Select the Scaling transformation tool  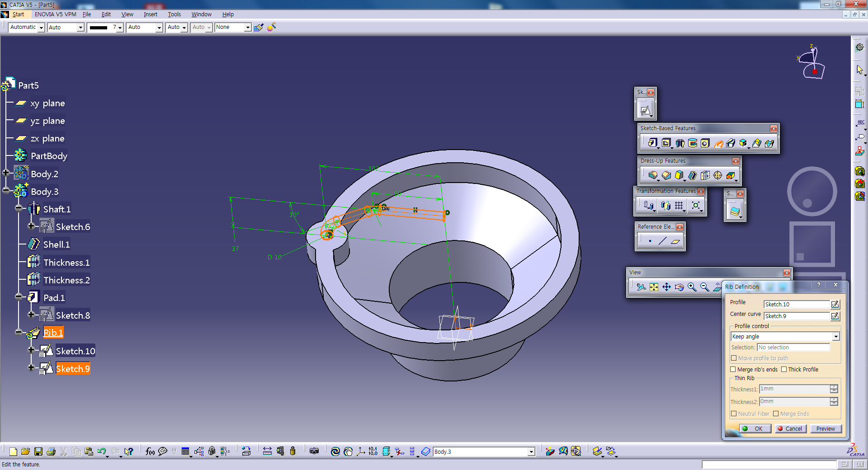pyautogui.click(x=696, y=206)
